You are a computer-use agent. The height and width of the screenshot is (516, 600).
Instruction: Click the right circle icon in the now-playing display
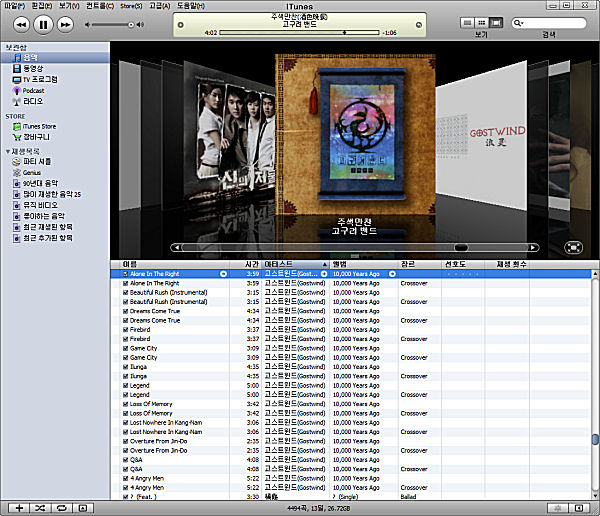pos(419,25)
